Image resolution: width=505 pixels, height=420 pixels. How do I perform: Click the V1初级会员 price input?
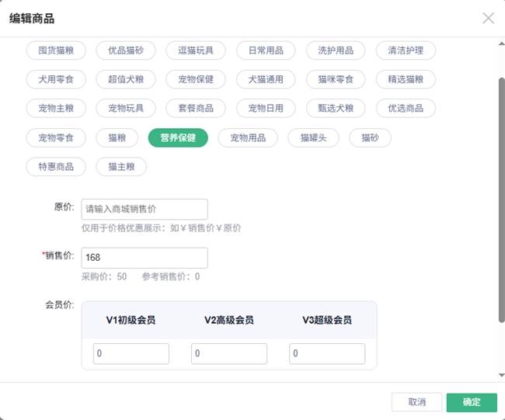pyautogui.click(x=131, y=353)
